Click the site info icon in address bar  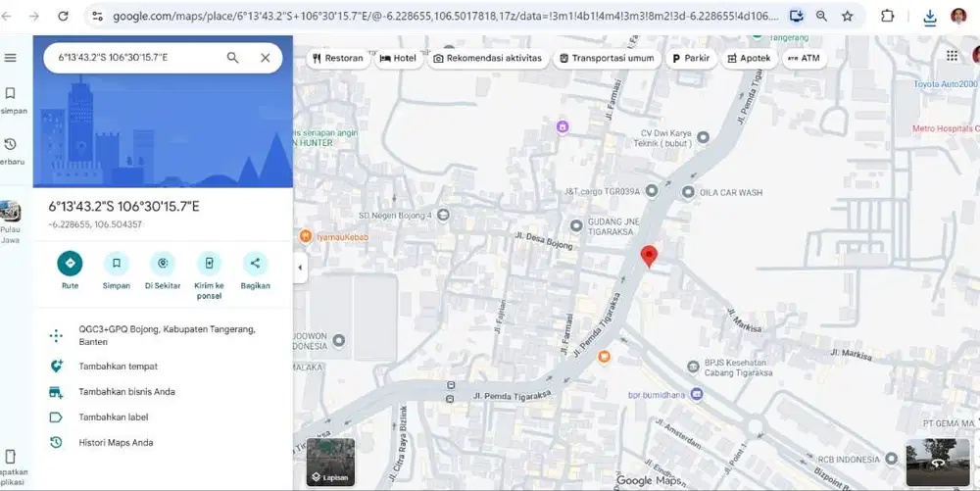tap(97, 17)
